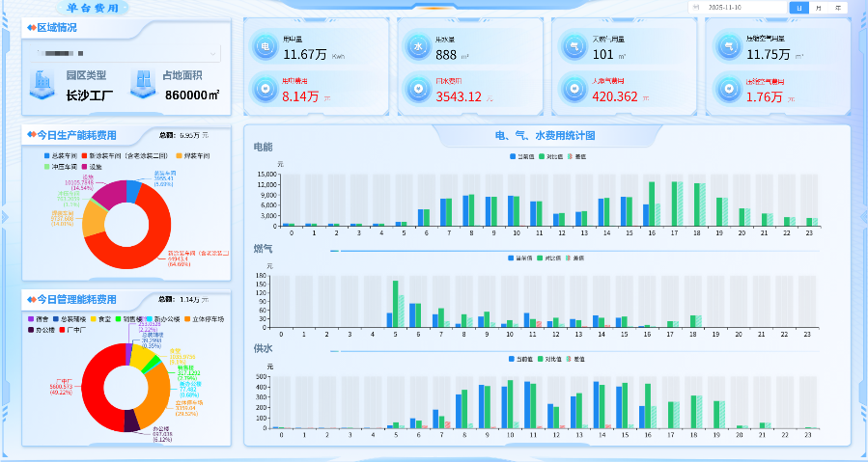Screen dimensions: 868x462
Task: Click the compressed air usage icon
Action: tap(727, 46)
